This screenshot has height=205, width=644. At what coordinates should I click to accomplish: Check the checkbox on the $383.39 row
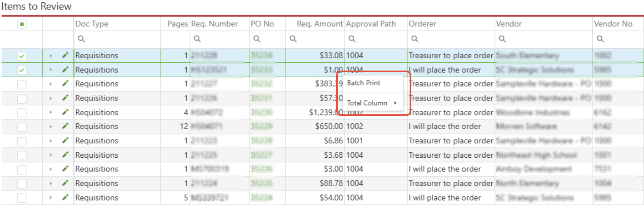click(x=22, y=84)
